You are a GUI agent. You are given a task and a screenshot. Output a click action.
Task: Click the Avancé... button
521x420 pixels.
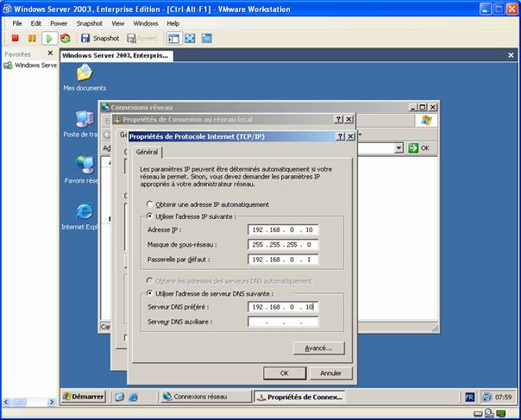[318, 348]
